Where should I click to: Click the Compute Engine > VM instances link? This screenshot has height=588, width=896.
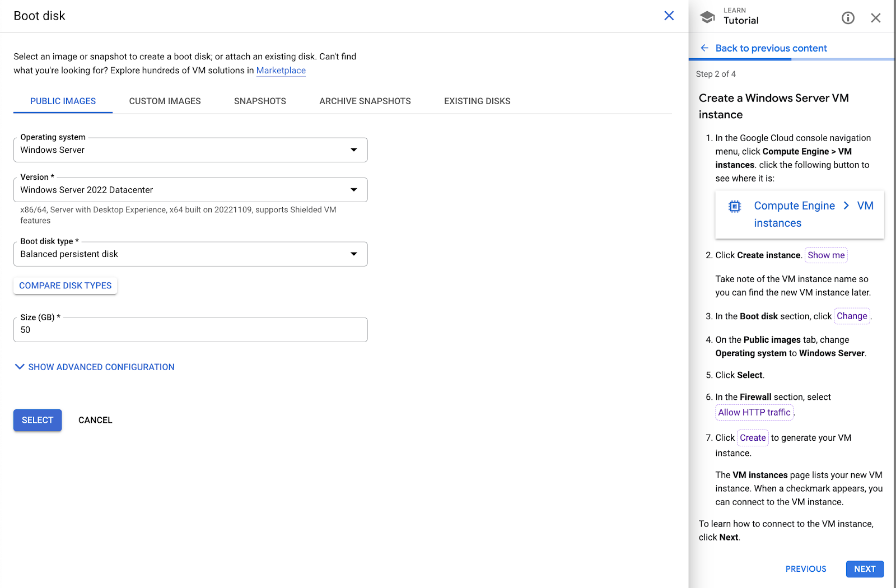click(x=800, y=214)
